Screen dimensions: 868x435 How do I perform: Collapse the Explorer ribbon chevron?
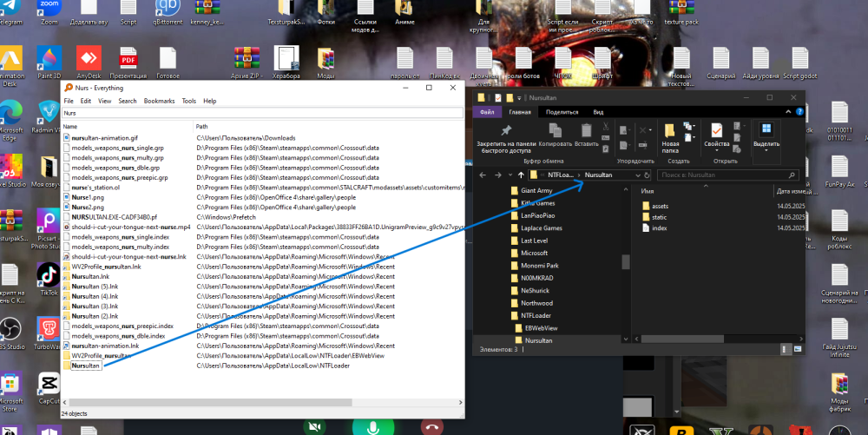tap(788, 112)
